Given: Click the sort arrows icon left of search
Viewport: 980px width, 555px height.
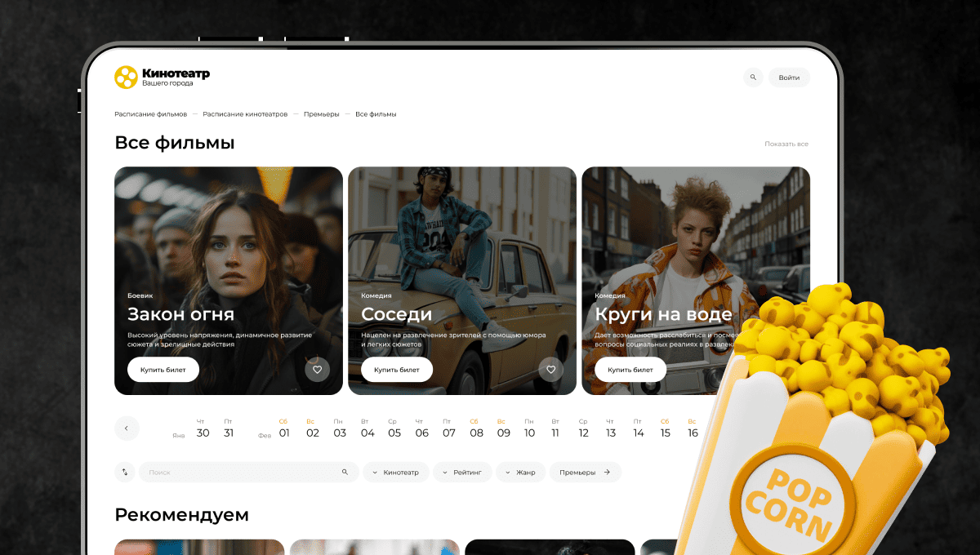Looking at the screenshot, I should point(125,472).
